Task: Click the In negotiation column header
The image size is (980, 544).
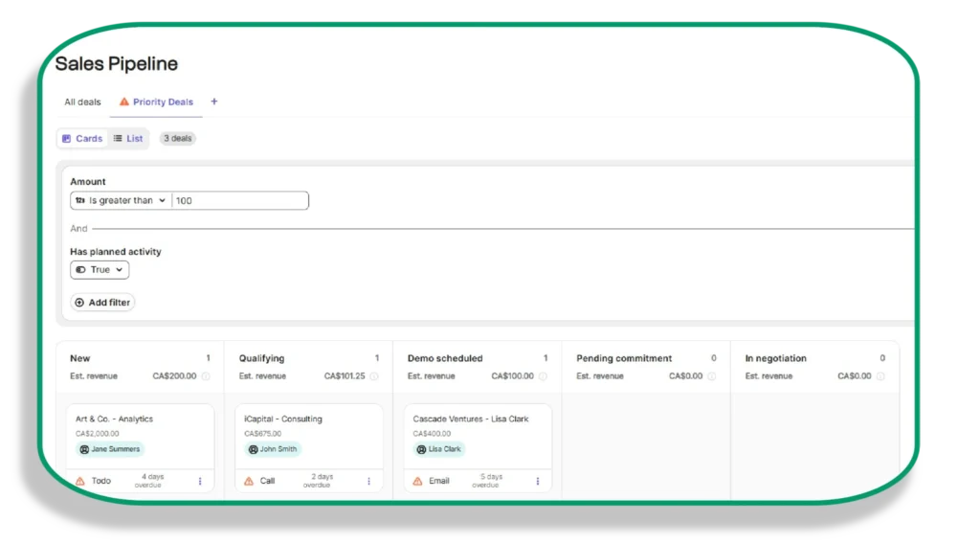Action: 775,358
